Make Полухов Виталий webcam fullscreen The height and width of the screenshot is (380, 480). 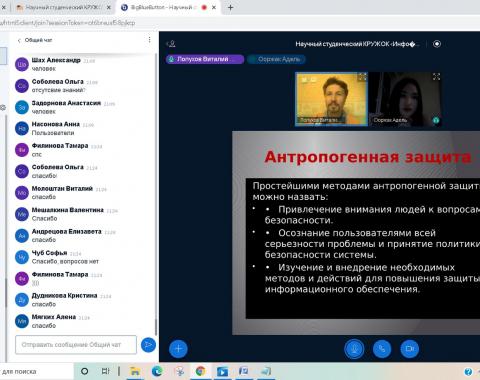tap(362, 77)
